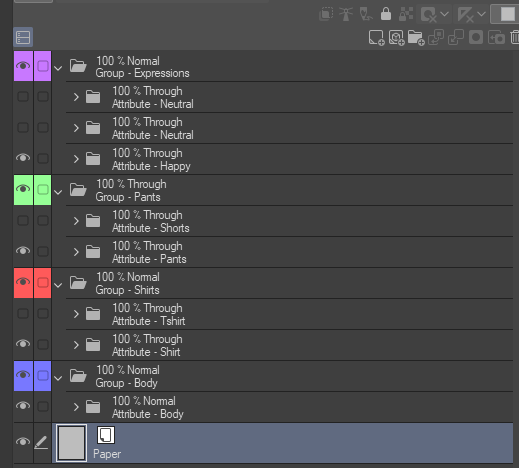The width and height of the screenshot is (519, 468).
Task: Create a new layer folder
Action: (416, 37)
